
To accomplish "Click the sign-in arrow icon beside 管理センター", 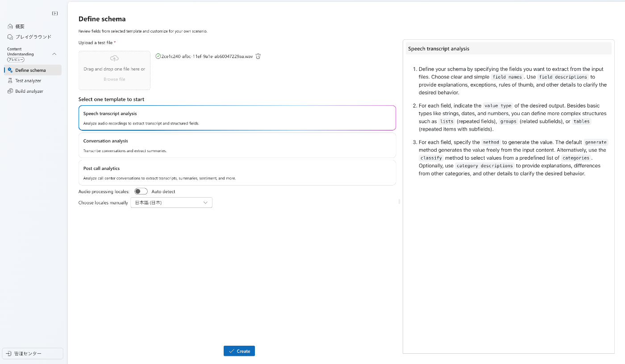I will tap(8, 353).
